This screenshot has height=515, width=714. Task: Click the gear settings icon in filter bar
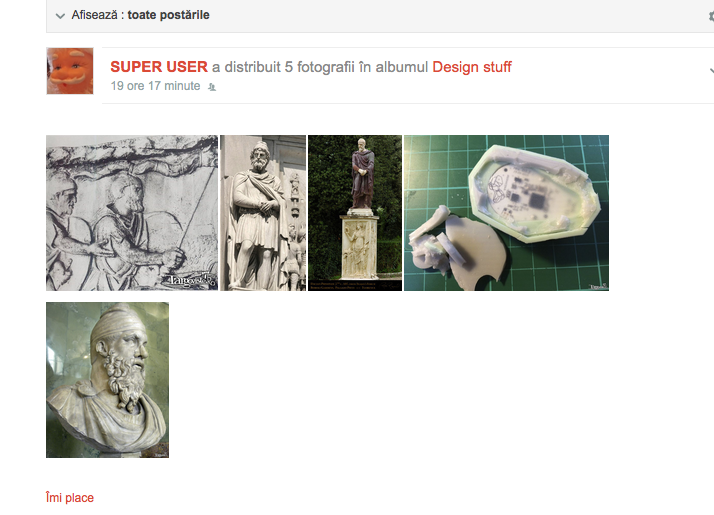click(711, 16)
